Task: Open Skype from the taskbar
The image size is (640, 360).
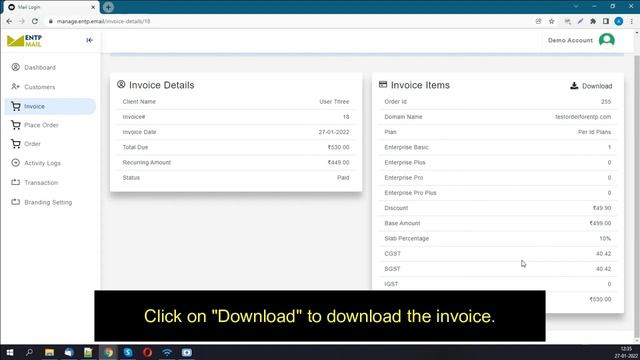Action: (128, 352)
